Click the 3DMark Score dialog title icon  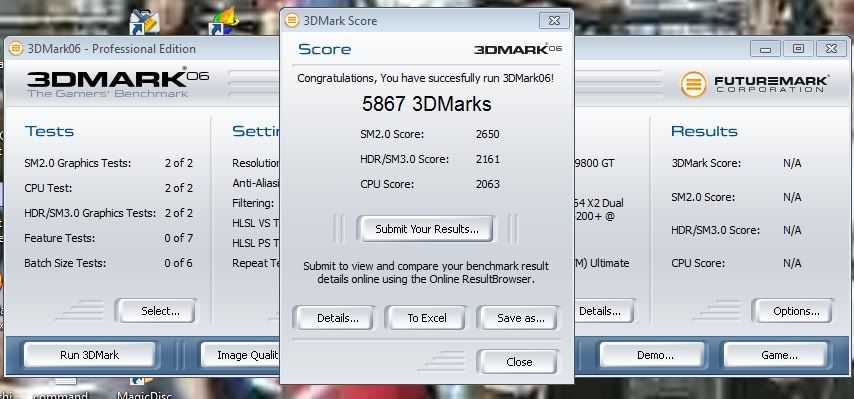pyautogui.click(x=292, y=21)
